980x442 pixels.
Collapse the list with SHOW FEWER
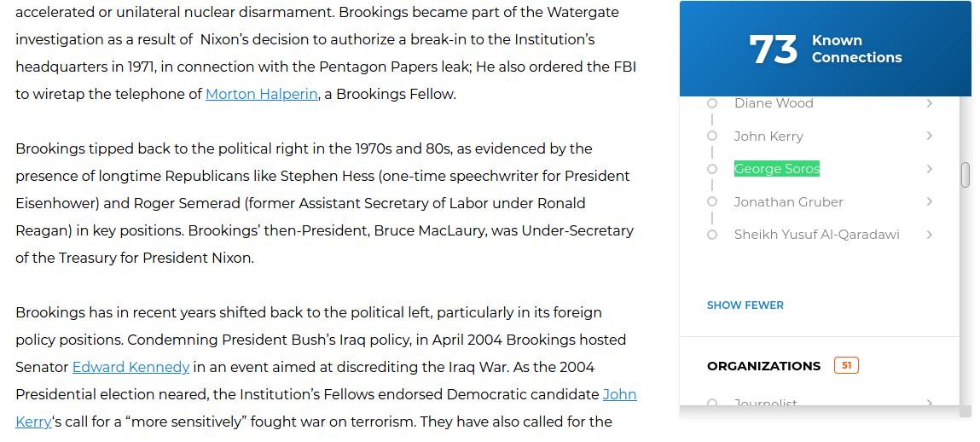(745, 305)
